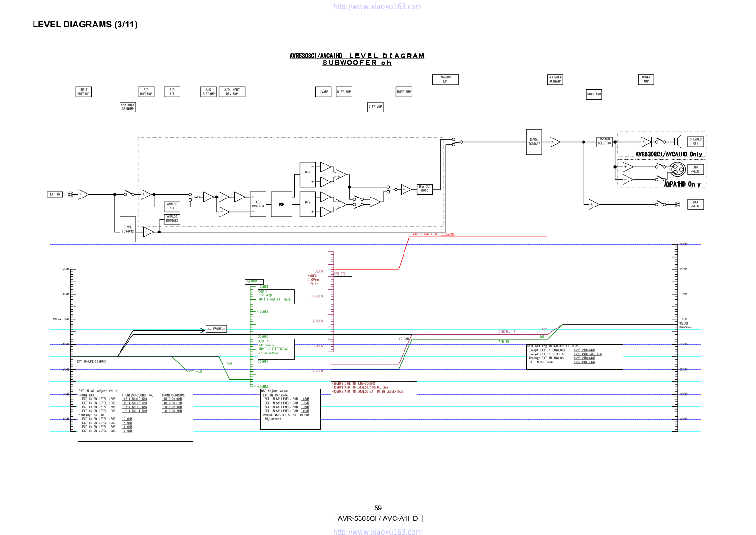Select the LEVEL DIAGRAMS (3/11) heading
The height and width of the screenshot is (535, 756).
click(85, 25)
